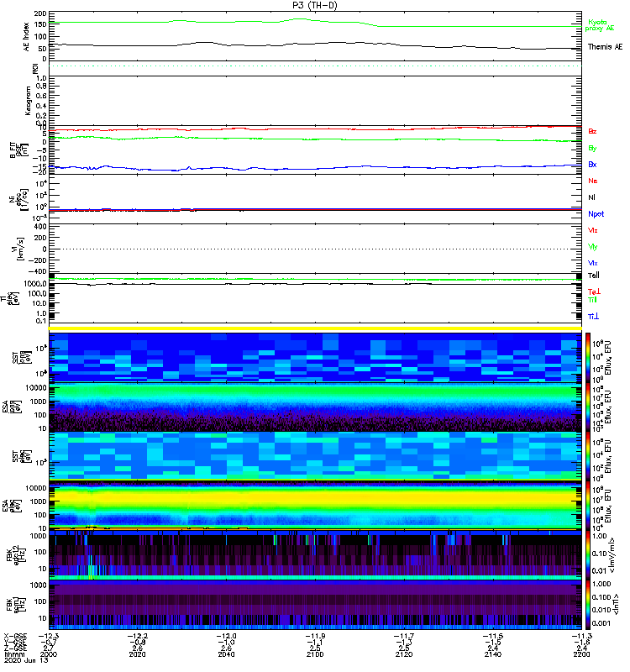
Task: Click the <|mV/m|> color bar unit label
Action: [x=613, y=555]
